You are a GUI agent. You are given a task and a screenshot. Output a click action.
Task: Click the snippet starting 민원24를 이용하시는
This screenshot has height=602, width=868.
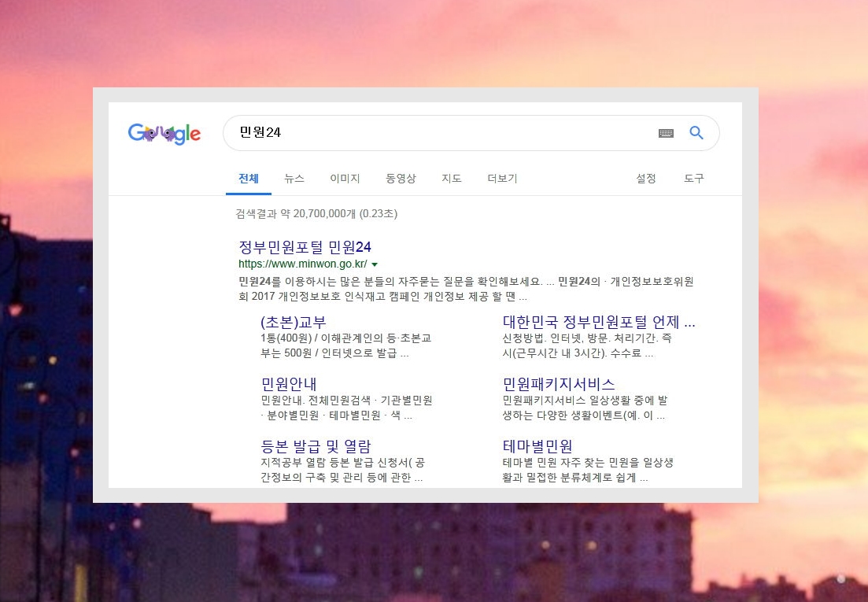[466, 289]
